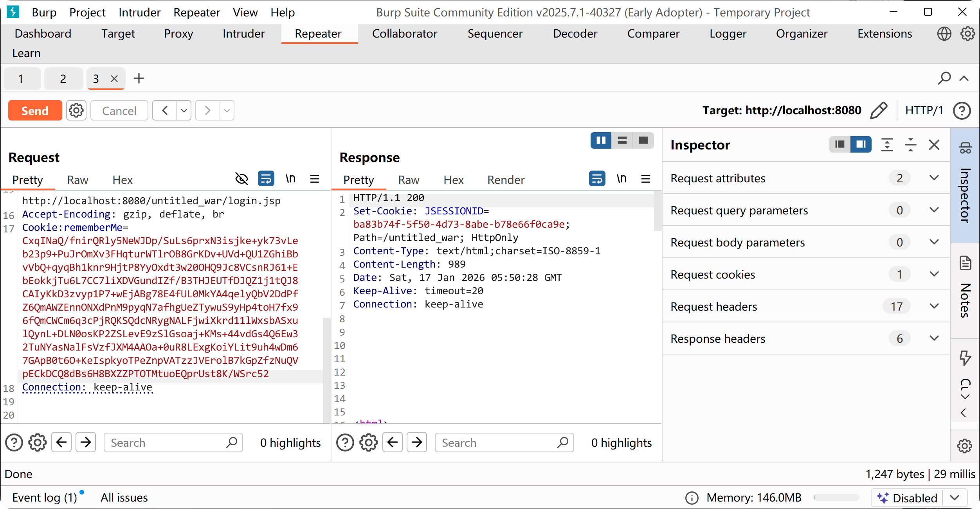Image resolution: width=980 pixels, height=509 pixels.
Task: Toggle word wrap in the Response pane
Action: [x=597, y=179]
